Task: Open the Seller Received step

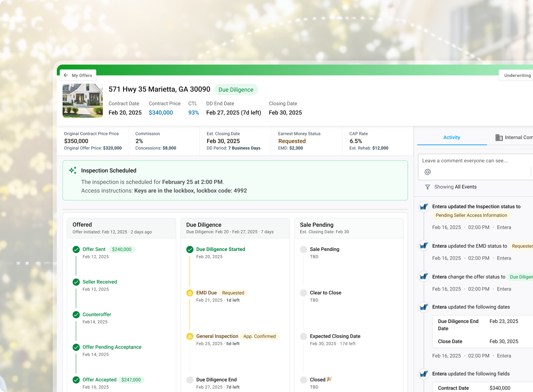Action: [x=100, y=282]
